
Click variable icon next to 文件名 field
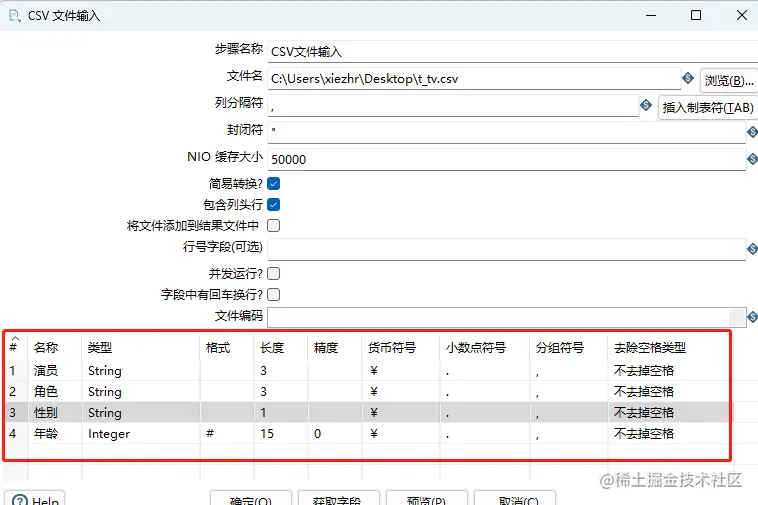tap(688, 78)
